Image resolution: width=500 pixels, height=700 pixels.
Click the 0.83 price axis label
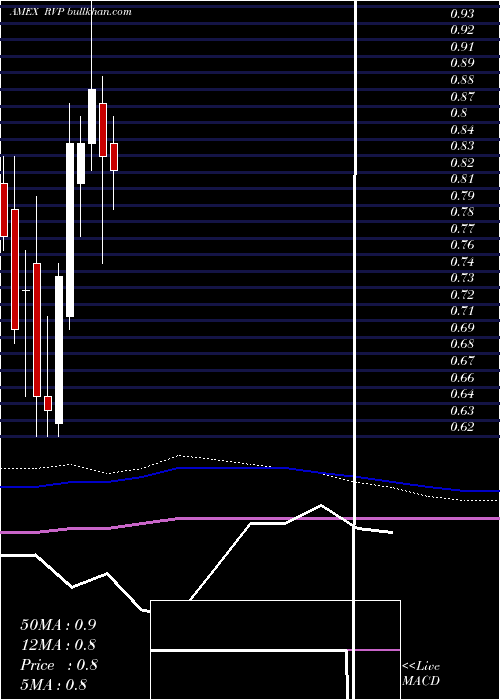462,146
